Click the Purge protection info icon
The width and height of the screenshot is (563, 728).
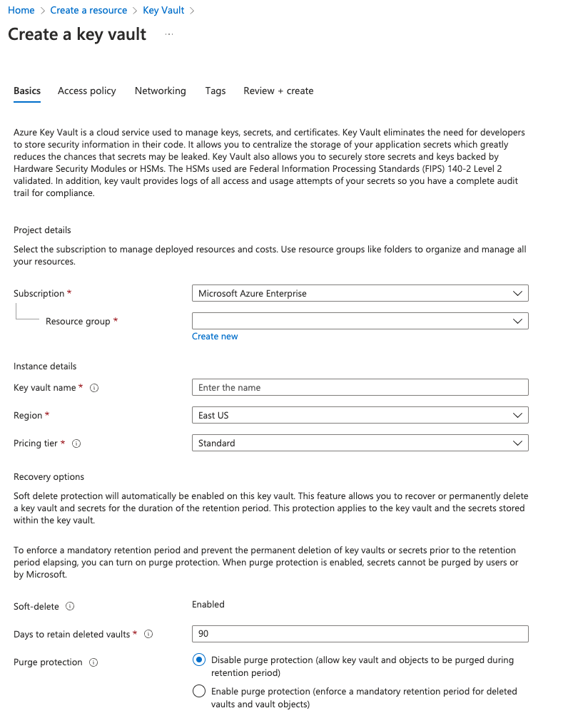pyautogui.click(x=93, y=662)
